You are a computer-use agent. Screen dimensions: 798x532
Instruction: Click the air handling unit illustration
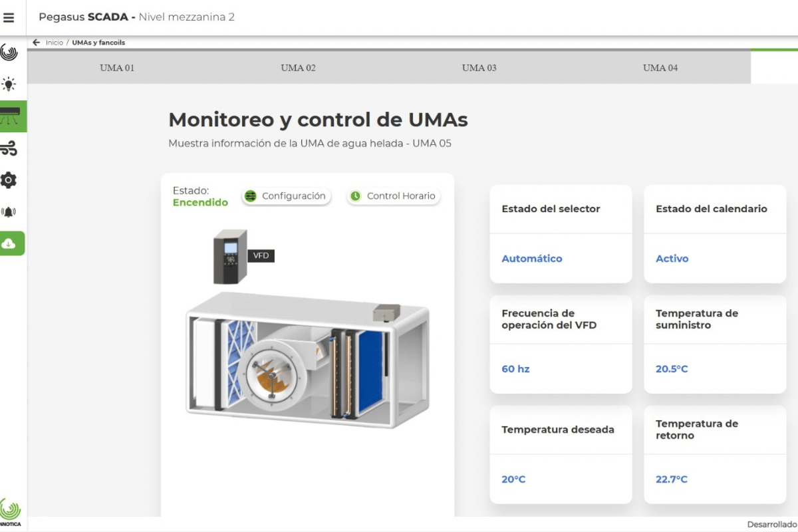pos(307,360)
